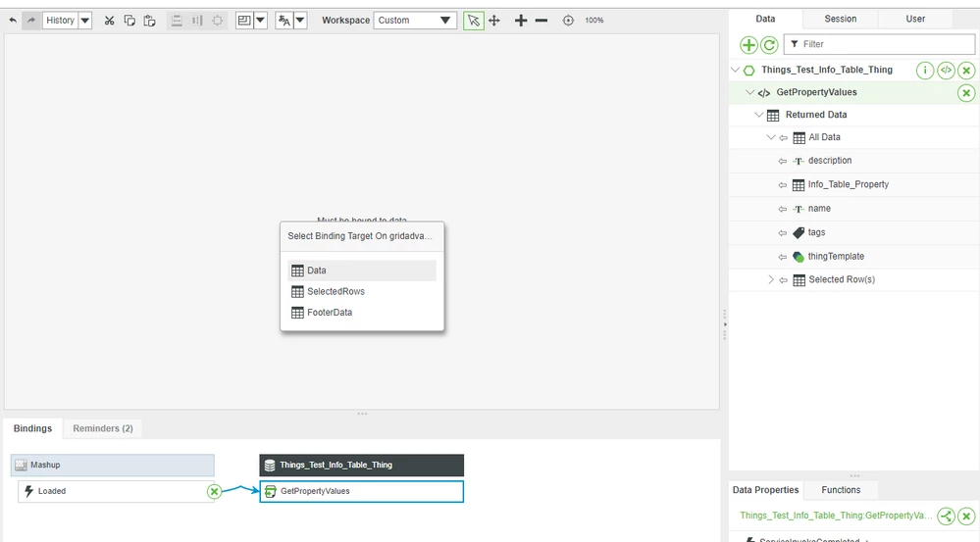
Task: Click the info icon for Things_Test_Info_Table_Thing
Action: (925, 70)
